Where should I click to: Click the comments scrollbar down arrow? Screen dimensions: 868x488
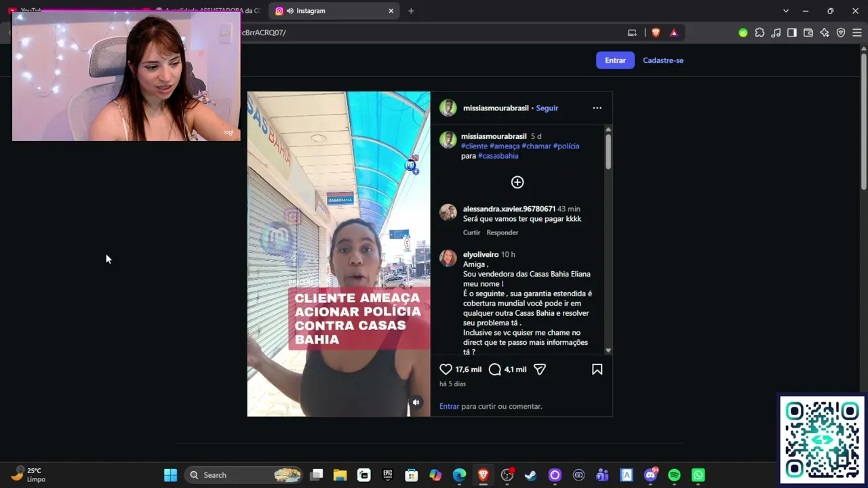[608, 350]
